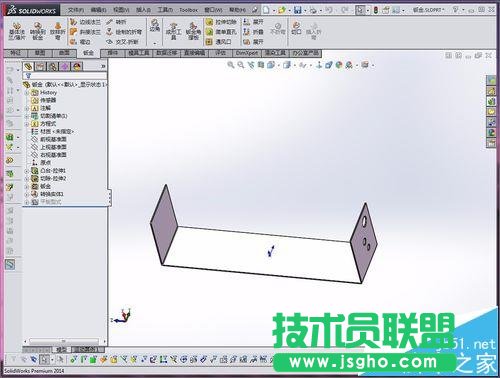This screenshot has height=378, width=500.
Task: Click Zoom to Fit in view toolbar
Action: pos(231,65)
